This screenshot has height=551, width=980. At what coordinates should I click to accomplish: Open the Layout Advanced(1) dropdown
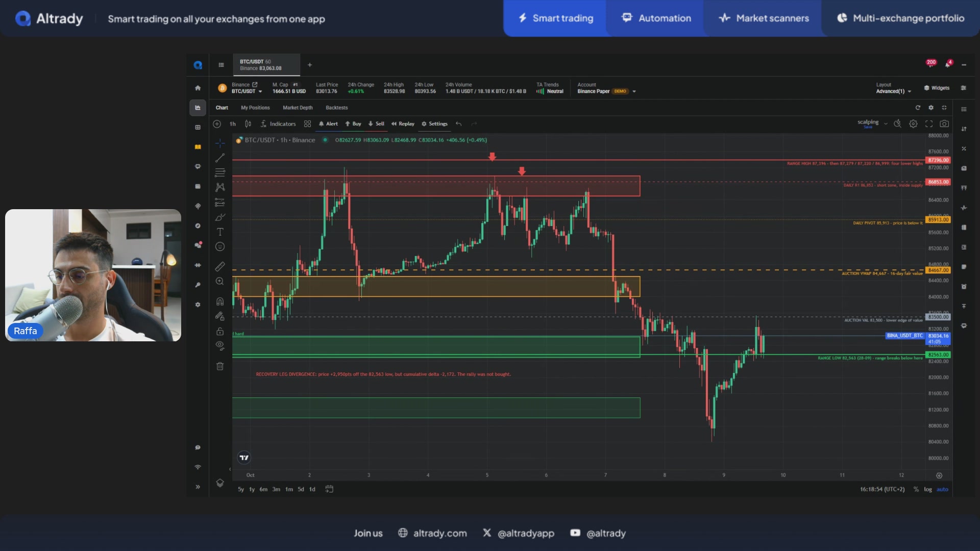tap(894, 91)
